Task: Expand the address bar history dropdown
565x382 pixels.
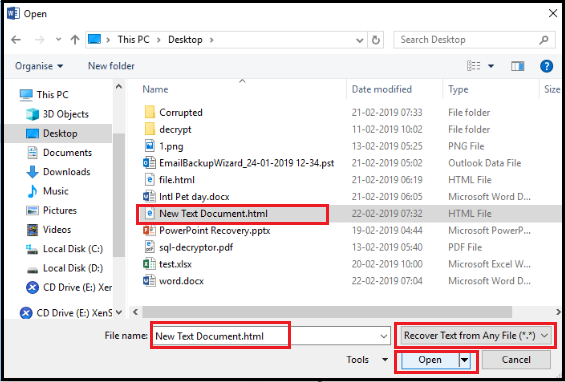Action: (x=359, y=40)
